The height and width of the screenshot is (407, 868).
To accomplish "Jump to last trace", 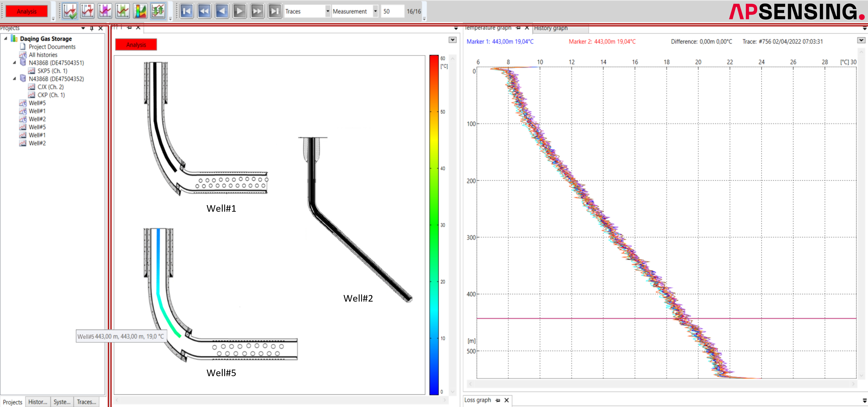I will coord(275,11).
